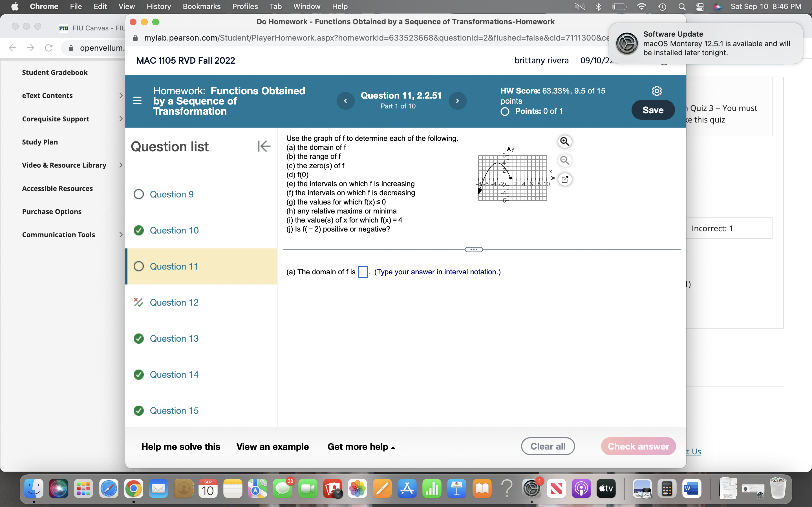This screenshot has width=812, height=507.
Task: Open the hamburger menu in the homework header
Action: [x=137, y=100]
